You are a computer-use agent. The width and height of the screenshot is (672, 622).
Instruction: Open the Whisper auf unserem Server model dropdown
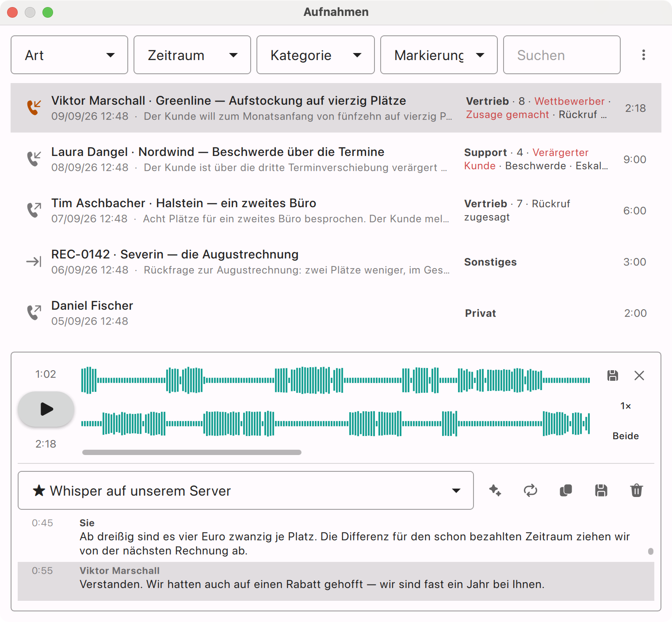(246, 490)
